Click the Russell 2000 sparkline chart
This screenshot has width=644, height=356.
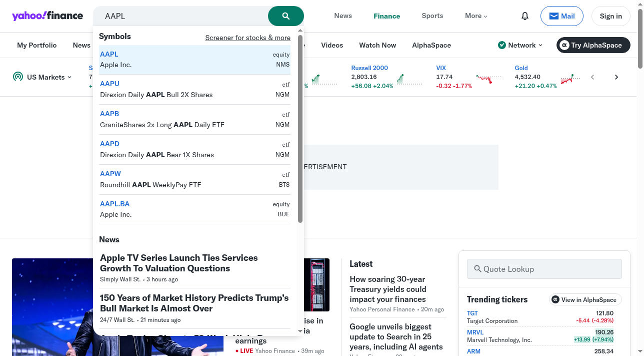point(409,79)
